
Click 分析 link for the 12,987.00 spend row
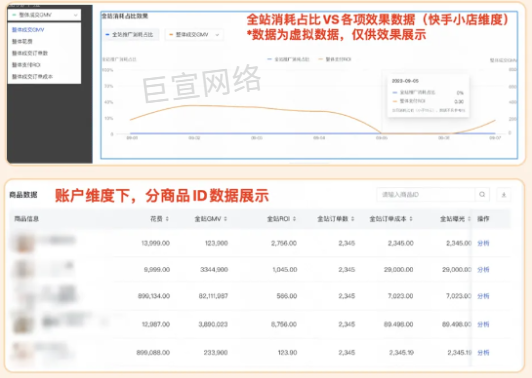[x=483, y=324]
